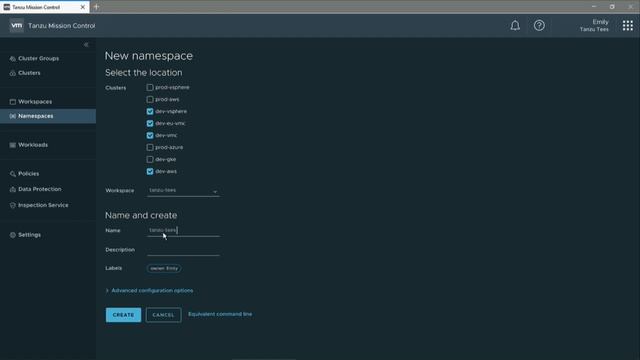640x360 pixels.
Task: Open Workloads in the sidebar
Action: coord(33,145)
